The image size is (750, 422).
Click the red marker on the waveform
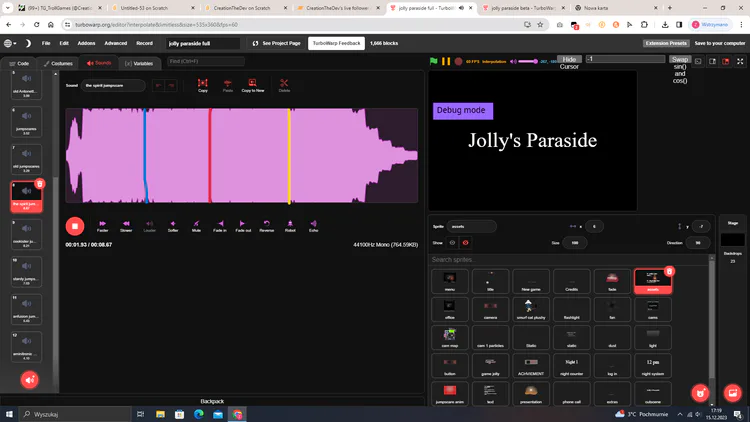pos(210,155)
